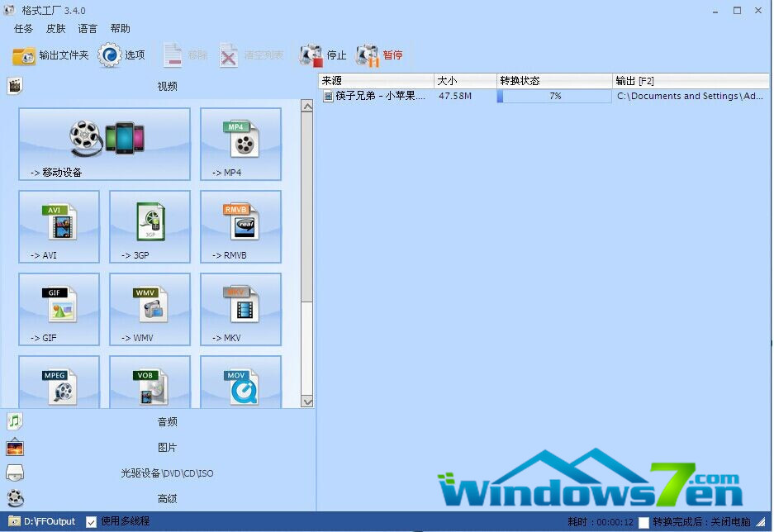Click the format list scroll-down arrow

[306, 401]
